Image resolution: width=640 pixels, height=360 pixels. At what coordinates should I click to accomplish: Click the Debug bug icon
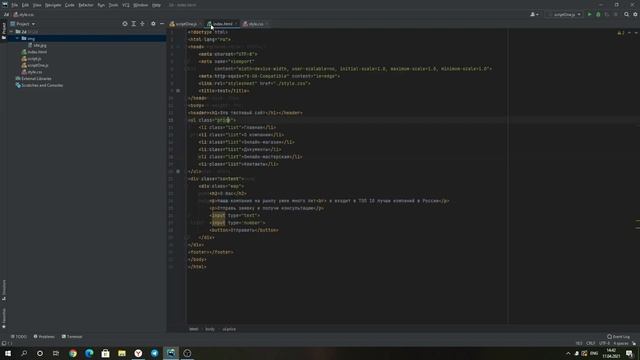click(x=598, y=15)
